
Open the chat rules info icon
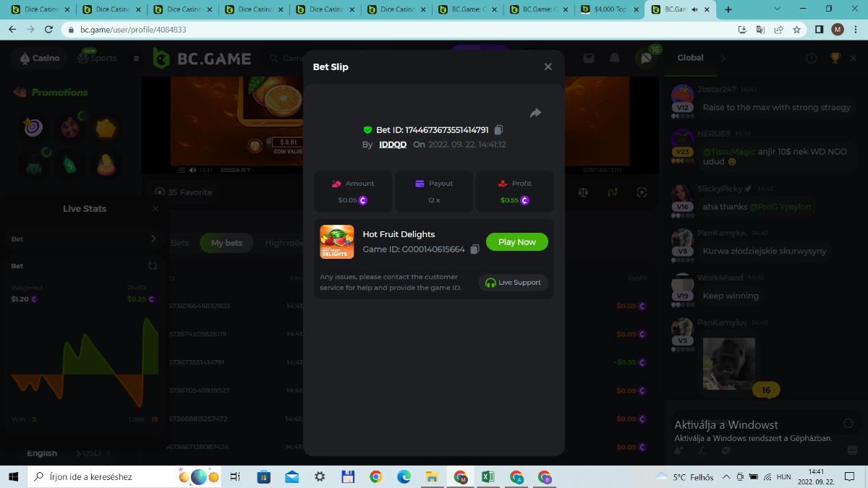point(812,58)
